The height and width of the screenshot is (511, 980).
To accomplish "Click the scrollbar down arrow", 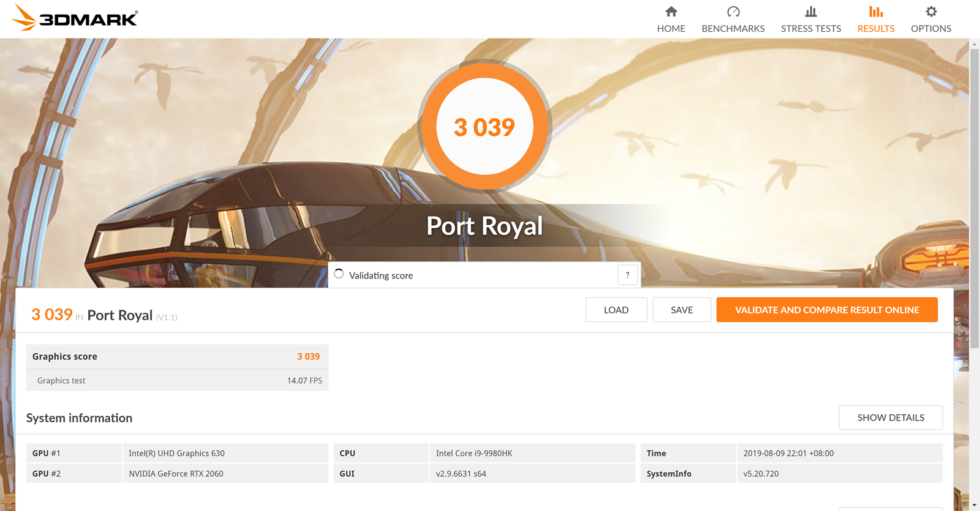I will (974, 505).
